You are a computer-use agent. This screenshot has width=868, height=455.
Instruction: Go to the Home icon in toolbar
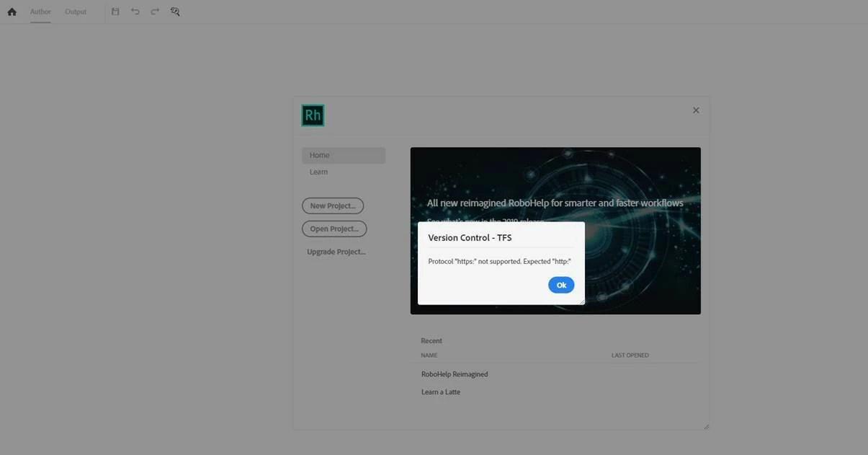tap(12, 12)
